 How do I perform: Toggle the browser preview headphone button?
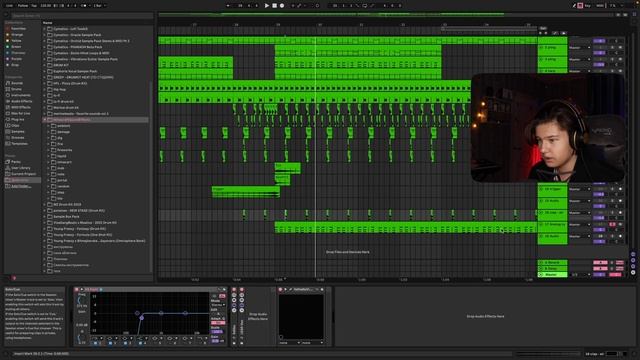pyautogui.click(x=14, y=278)
